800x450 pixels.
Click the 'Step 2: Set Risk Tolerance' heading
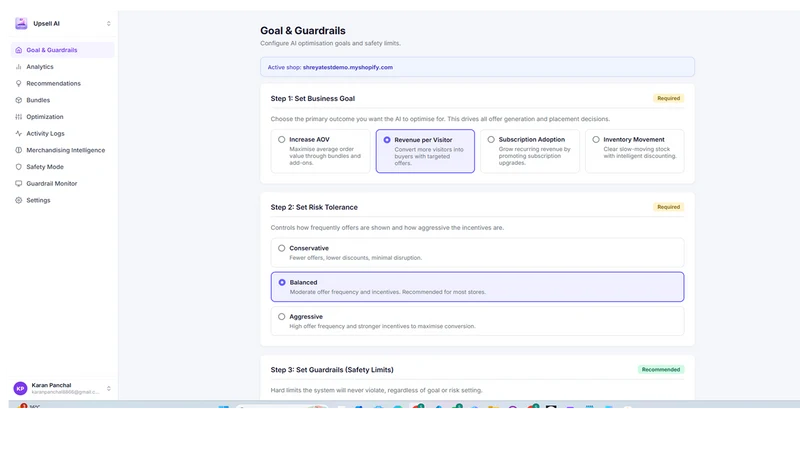(x=314, y=207)
